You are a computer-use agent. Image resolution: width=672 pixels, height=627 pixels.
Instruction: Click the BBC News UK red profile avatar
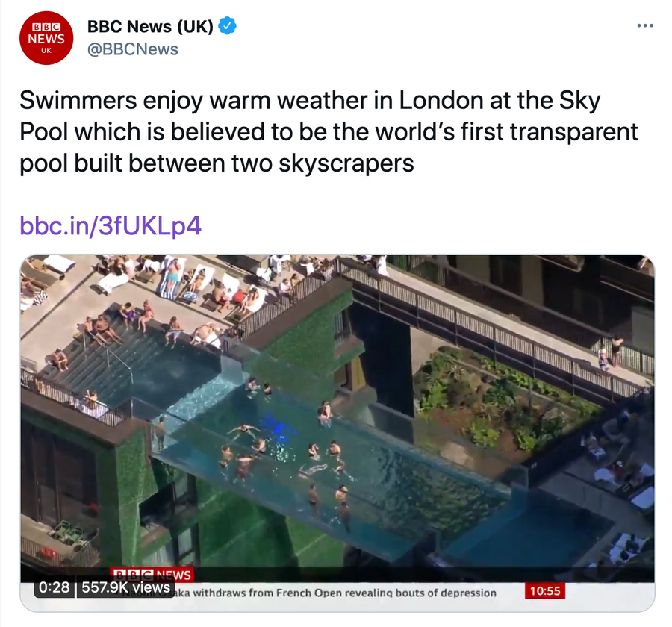click(x=46, y=38)
